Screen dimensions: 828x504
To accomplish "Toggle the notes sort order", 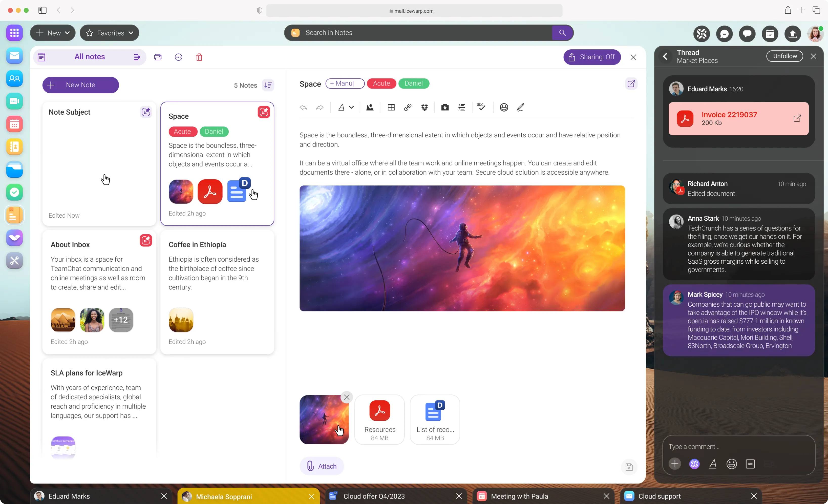I will tap(268, 85).
